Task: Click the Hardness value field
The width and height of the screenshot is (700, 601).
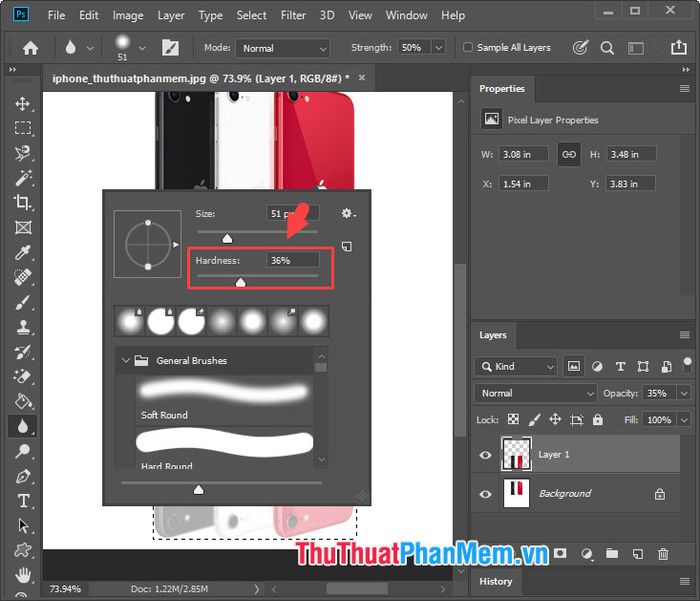Action: pos(293,260)
